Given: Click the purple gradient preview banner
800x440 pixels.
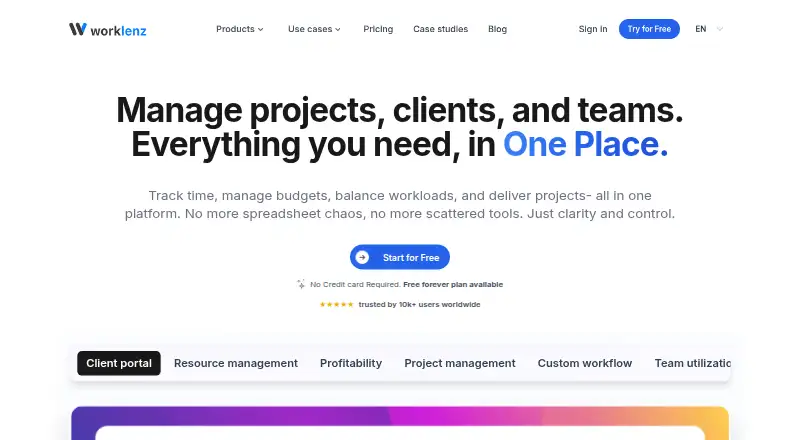Looking at the screenshot, I should 399,423.
